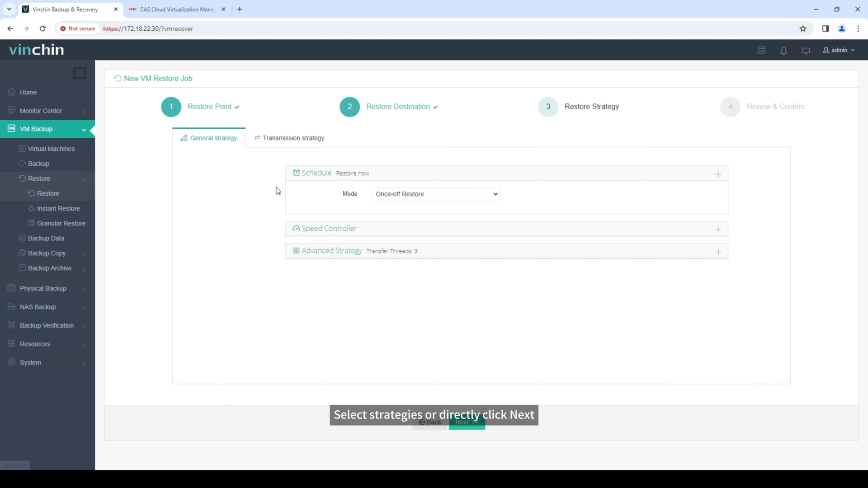Open Virtual Machines in sidebar
This screenshot has width=868, height=488.
pos(51,149)
